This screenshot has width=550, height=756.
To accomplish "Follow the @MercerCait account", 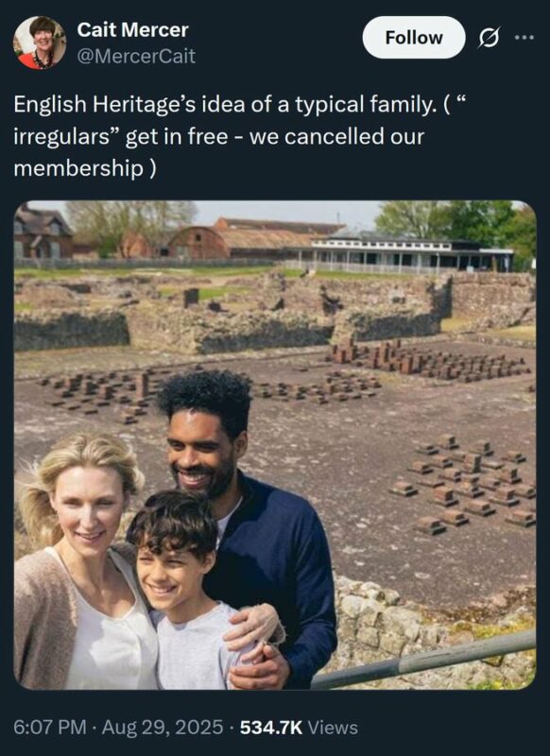I will [x=414, y=38].
